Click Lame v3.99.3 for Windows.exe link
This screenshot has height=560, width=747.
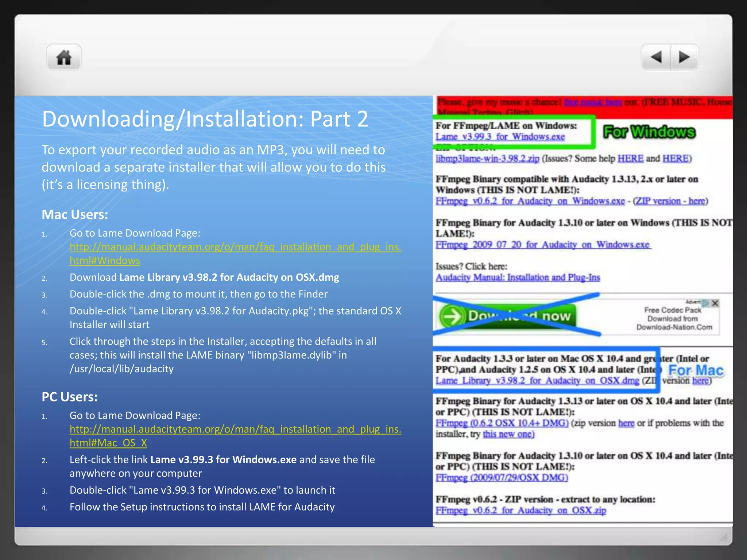(x=500, y=137)
